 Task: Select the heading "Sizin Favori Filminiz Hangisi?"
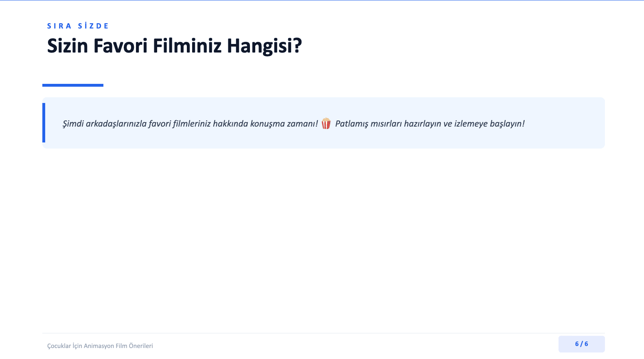[x=175, y=46]
